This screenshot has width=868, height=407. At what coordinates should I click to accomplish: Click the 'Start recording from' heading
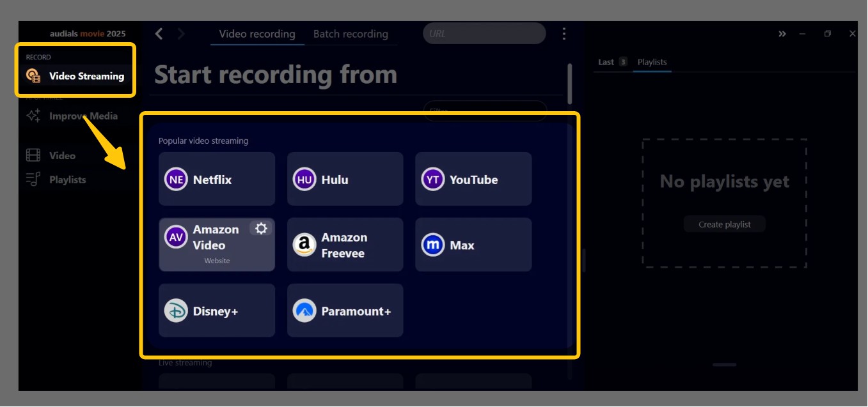tap(276, 75)
